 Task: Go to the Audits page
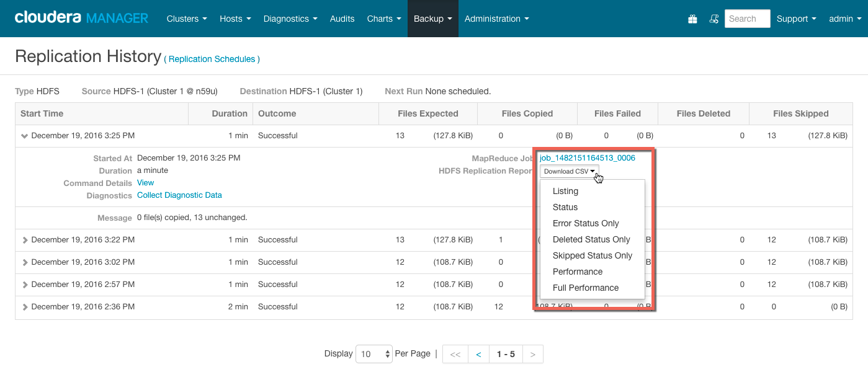[x=342, y=19]
